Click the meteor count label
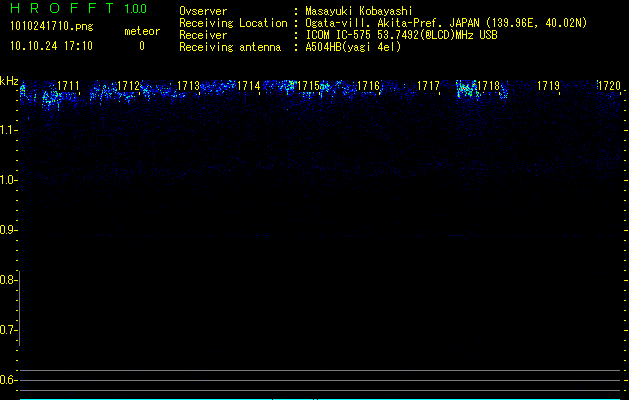Screen dimensions: 629x400 (142, 31)
